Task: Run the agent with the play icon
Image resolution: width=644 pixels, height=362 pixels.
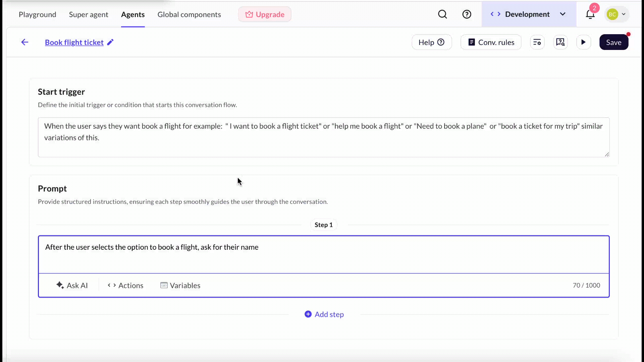Action: pos(583,42)
